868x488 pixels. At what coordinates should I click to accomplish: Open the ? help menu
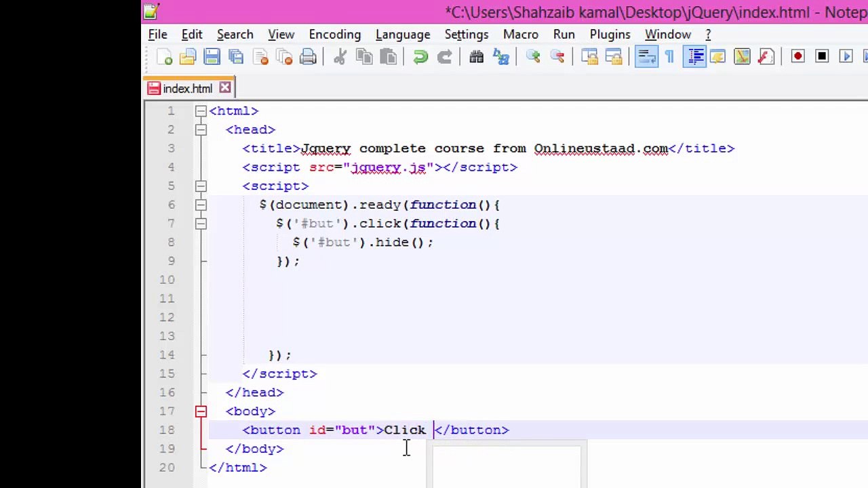(708, 35)
